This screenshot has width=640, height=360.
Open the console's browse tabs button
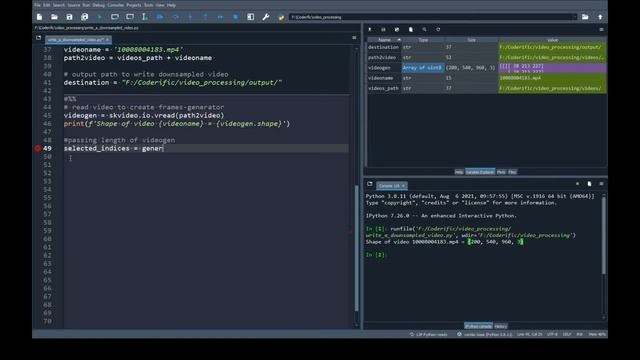[370, 184]
